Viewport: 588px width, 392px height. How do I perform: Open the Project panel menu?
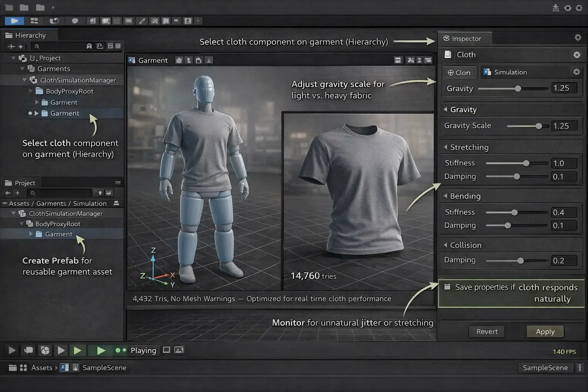pos(118,183)
